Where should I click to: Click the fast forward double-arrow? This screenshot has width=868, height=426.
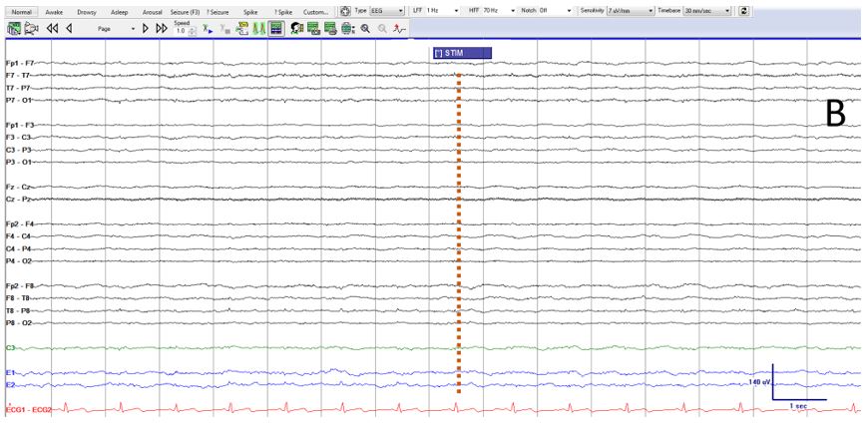(x=162, y=28)
